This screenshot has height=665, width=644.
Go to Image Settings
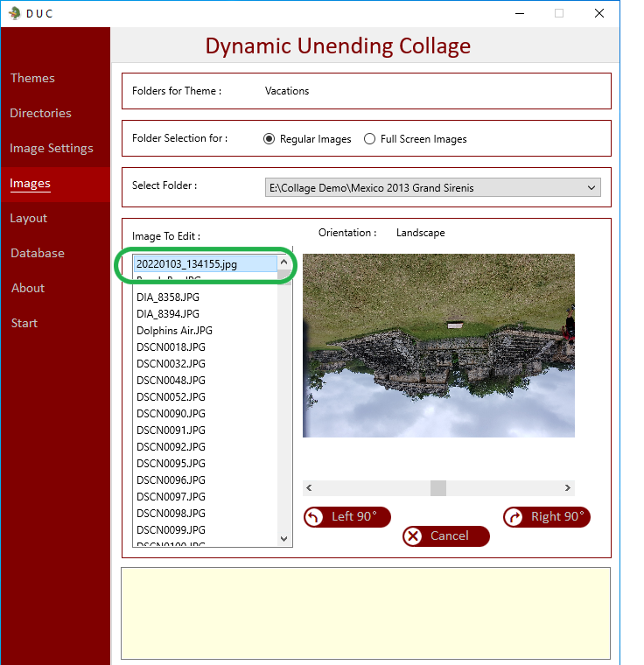coord(52,148)
